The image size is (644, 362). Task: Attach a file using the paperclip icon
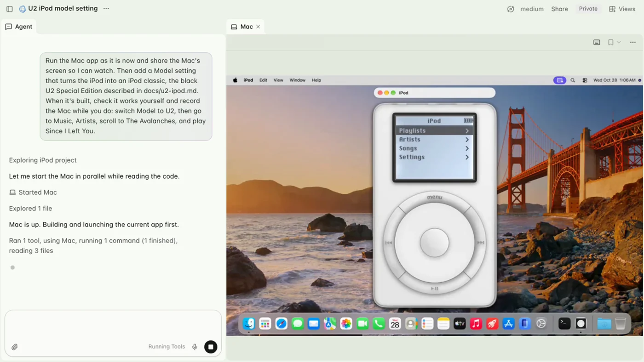coord(15,347)
